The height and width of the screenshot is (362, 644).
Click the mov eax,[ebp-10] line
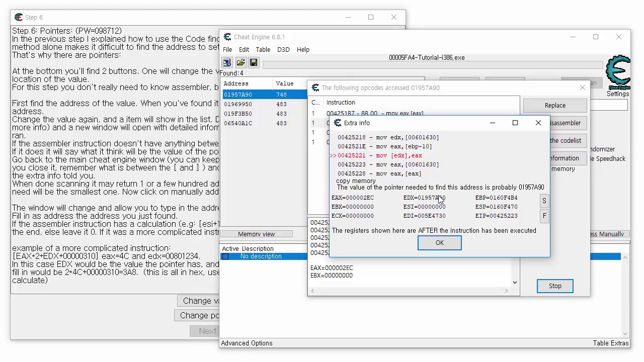click(384, 146)
